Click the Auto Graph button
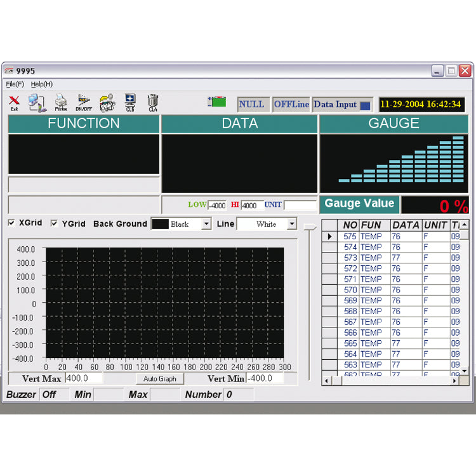 point(159,379)
